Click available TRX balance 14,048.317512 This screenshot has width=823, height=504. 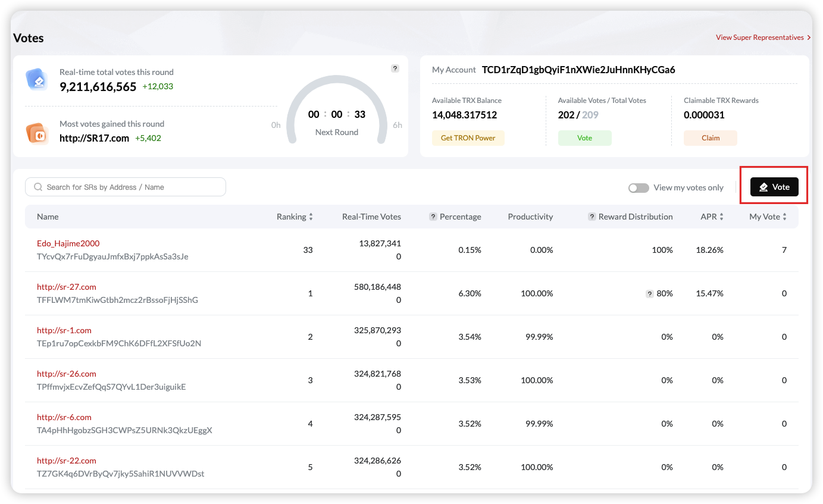click(464, 115)
